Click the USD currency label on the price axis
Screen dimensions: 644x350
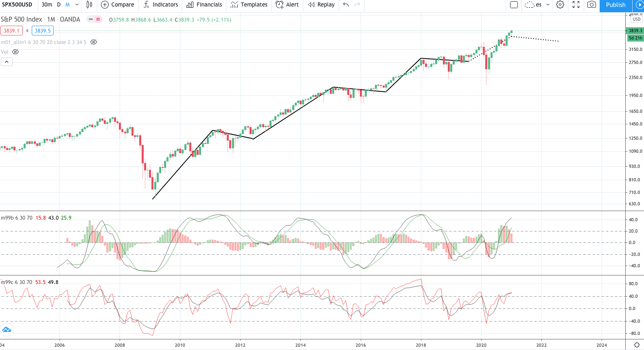(x=636, y=19)
